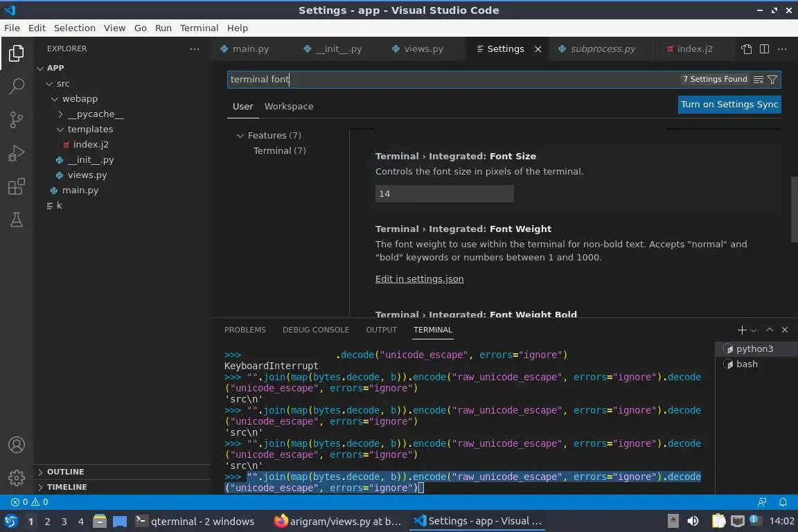Image resolution: width=798 pixels, height=532 pixels.
Task: Click errors and warnings status indicator
Action: point(30,502)
